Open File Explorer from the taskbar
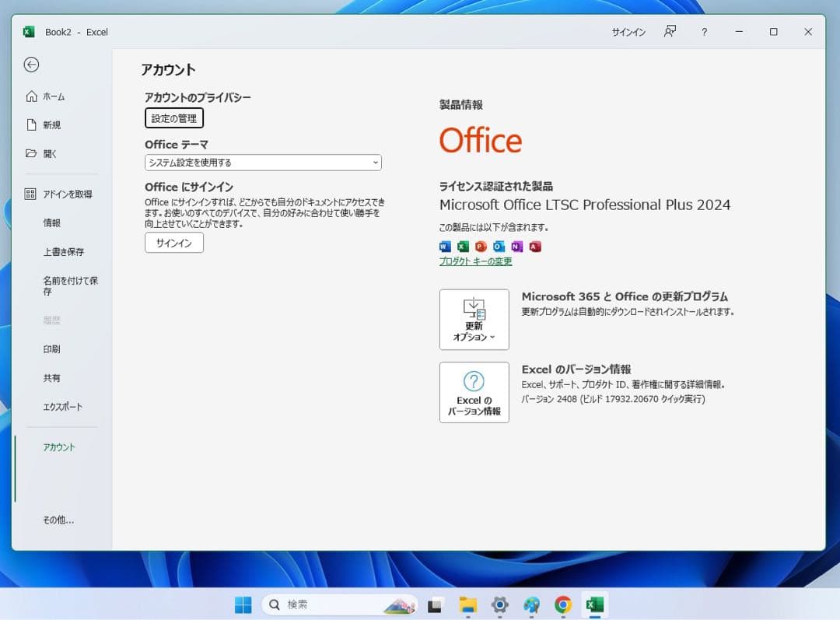The image size is (840, 620). tap(467, 605)
